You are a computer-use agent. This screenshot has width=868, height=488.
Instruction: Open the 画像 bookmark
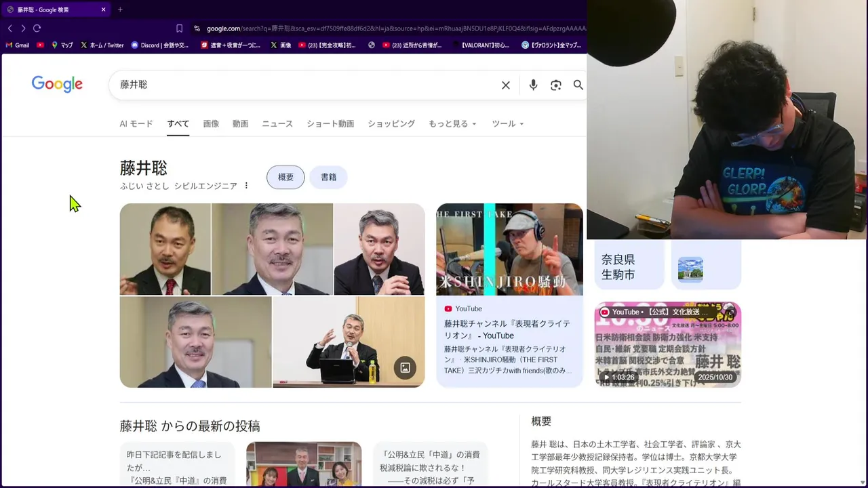(281, 45)
